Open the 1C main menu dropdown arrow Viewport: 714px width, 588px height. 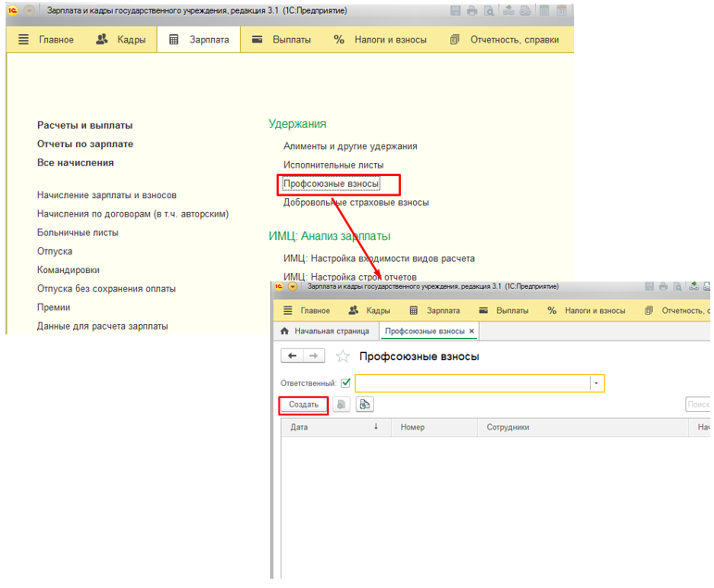[x=29, y=11]
